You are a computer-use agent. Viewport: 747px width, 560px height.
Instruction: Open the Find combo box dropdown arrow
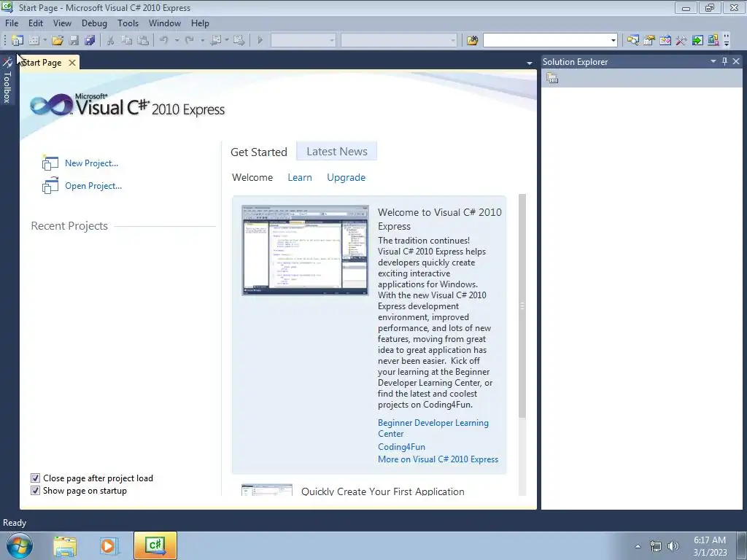point(613,41)
